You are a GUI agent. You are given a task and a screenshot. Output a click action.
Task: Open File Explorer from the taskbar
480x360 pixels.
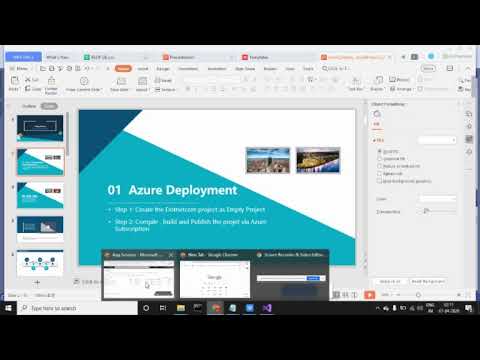tap(181, 308)
